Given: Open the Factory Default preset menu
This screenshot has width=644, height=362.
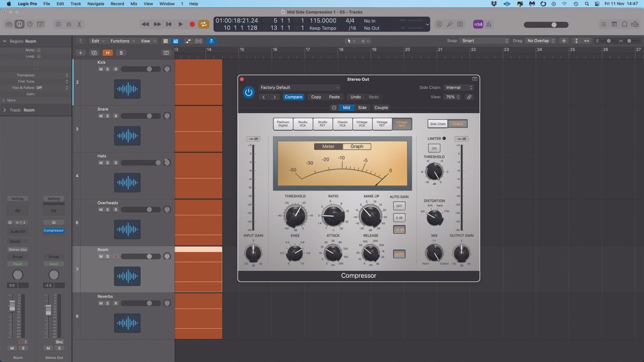Looking at the screenshot, I should [x=299, y=87].
